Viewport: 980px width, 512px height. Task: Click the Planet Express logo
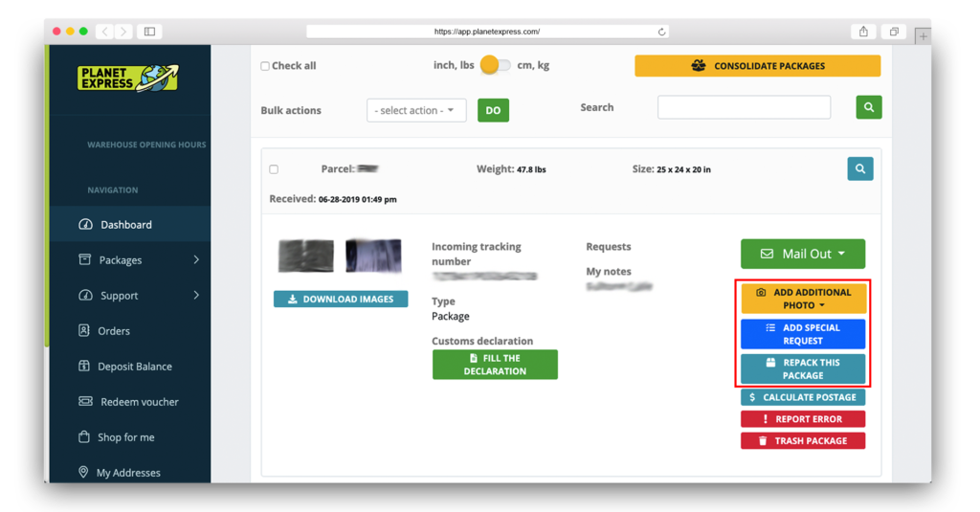pyautogui.click(x=128, y=78)
